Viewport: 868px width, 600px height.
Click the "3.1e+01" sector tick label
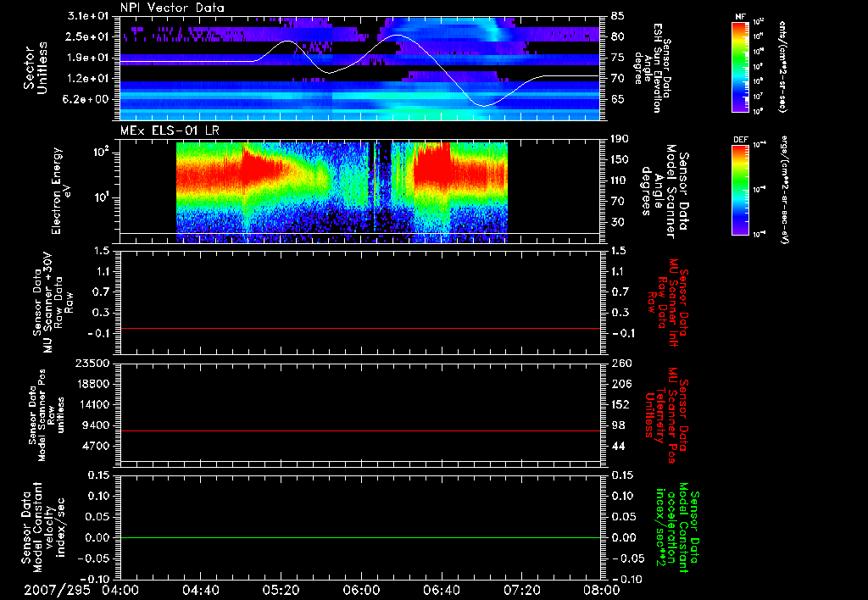point(90,16)
